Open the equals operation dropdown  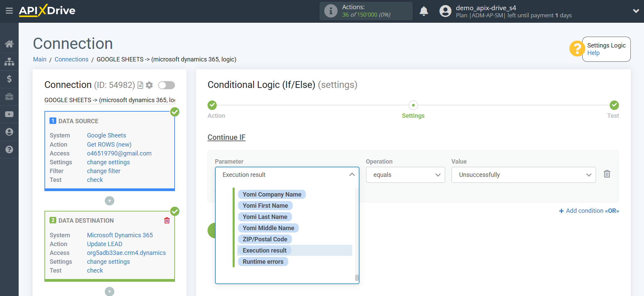(x=405, y=175)
